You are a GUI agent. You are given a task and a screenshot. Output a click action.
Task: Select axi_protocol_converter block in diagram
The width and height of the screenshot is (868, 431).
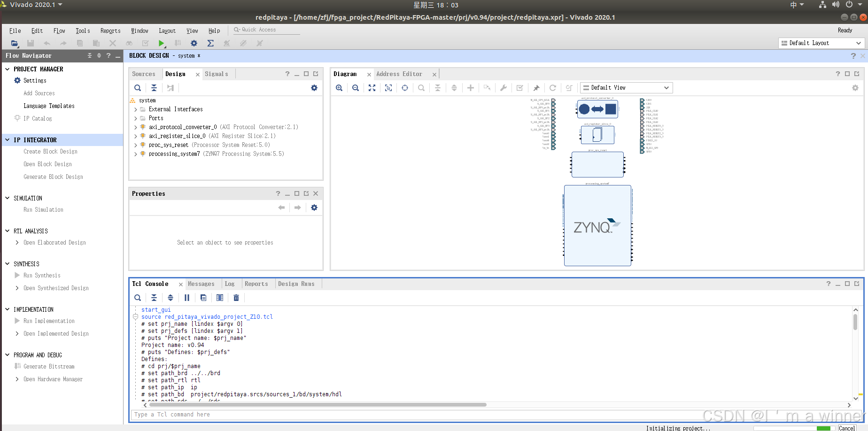[597, 109]
